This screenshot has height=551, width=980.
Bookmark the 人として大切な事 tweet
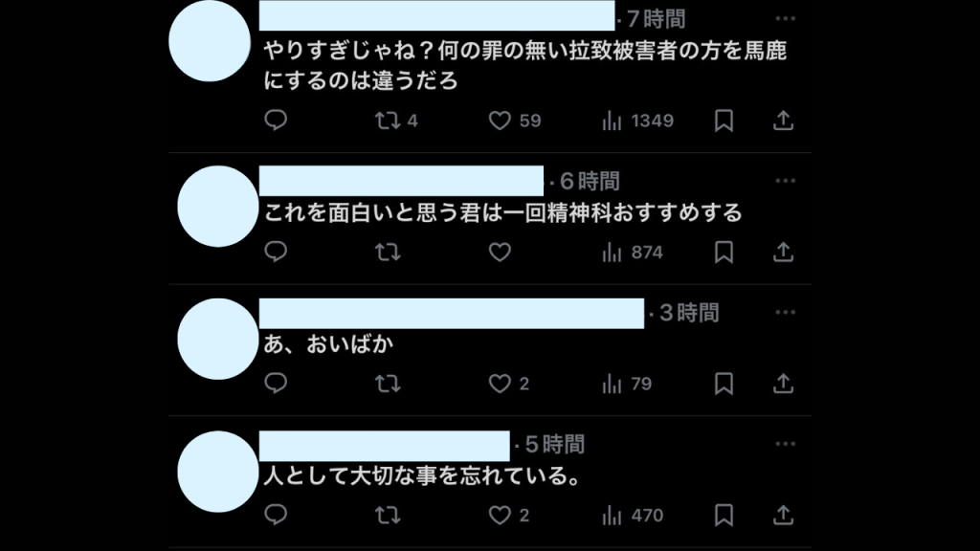tap(724, 515)
